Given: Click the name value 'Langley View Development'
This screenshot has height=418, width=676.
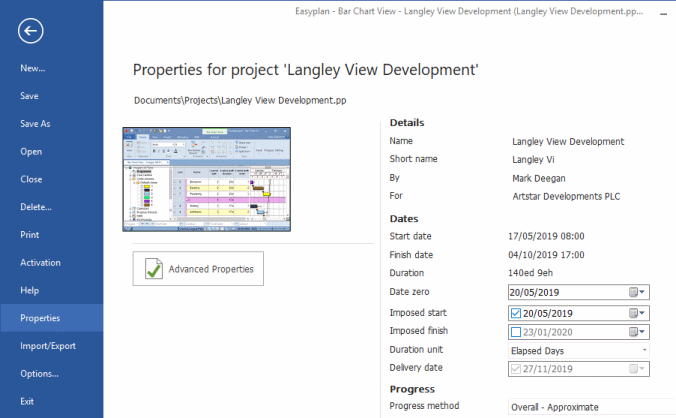Looking at the screenshot, I should pos(568,142).
